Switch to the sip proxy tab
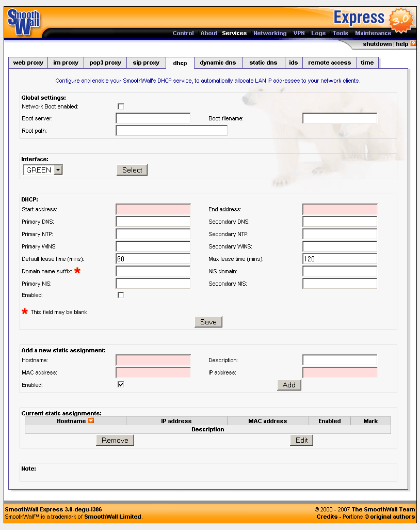 pyautogui.click(x=146, y=63)
